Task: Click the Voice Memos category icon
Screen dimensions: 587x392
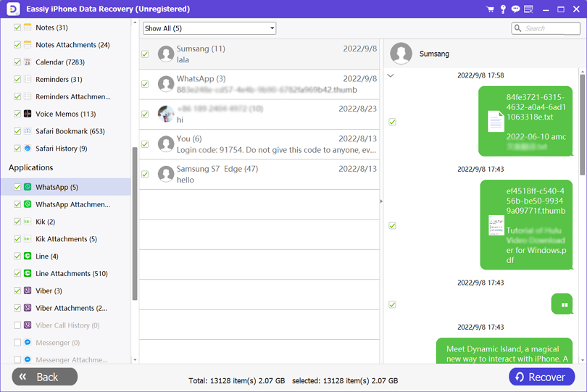Action: (x=28, y=114)
